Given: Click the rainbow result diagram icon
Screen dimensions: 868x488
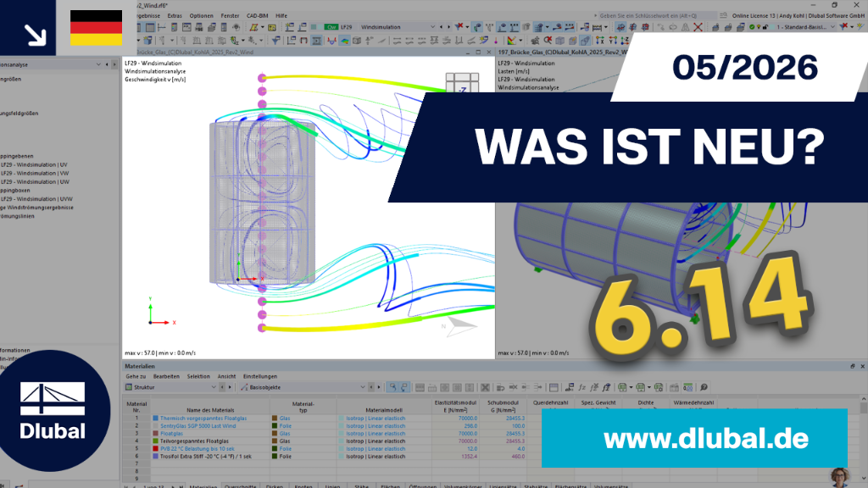Looking at the screenshot, I should pyautogui.click(x=512, y=41).
